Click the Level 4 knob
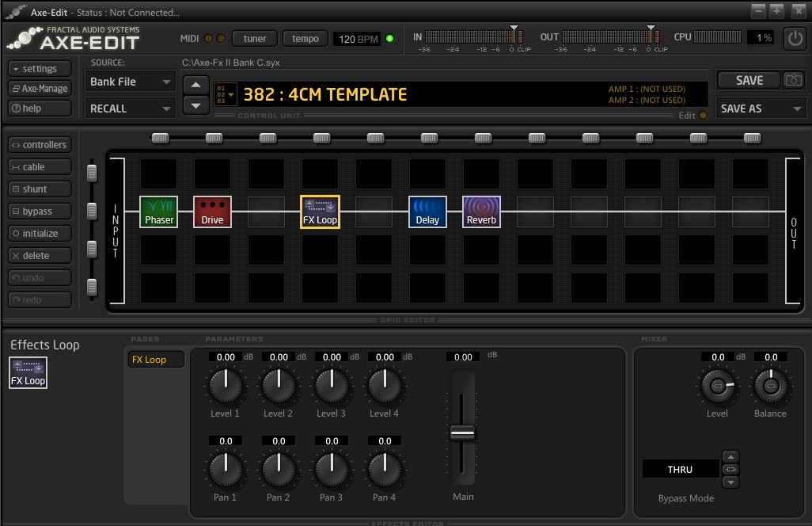 385,386
